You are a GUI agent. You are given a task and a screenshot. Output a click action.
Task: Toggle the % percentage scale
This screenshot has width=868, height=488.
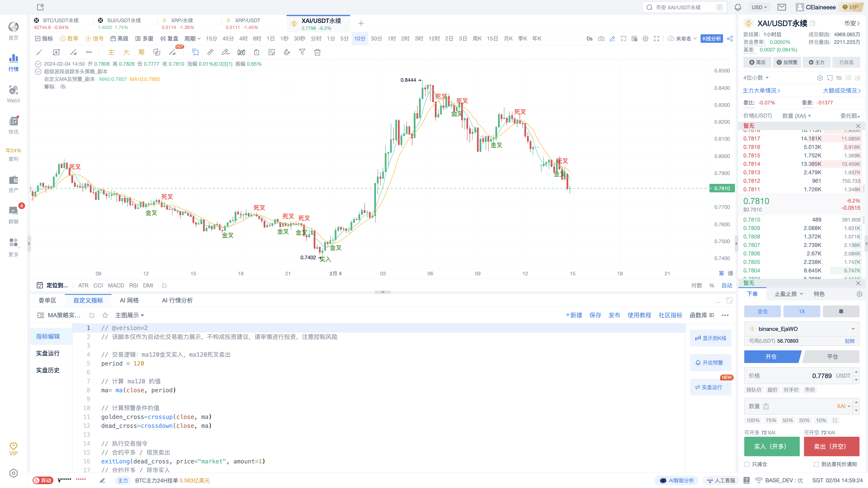click(712, 286)
